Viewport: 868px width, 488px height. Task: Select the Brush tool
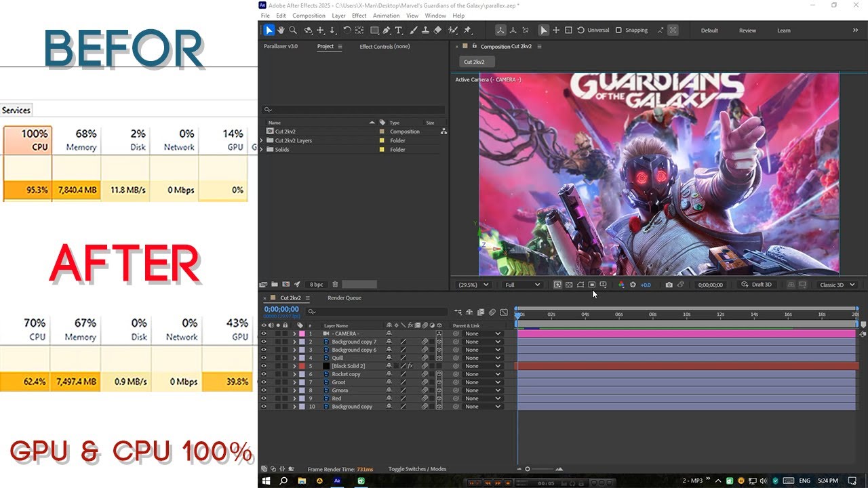pyautogui.click(x=413, y=30)
